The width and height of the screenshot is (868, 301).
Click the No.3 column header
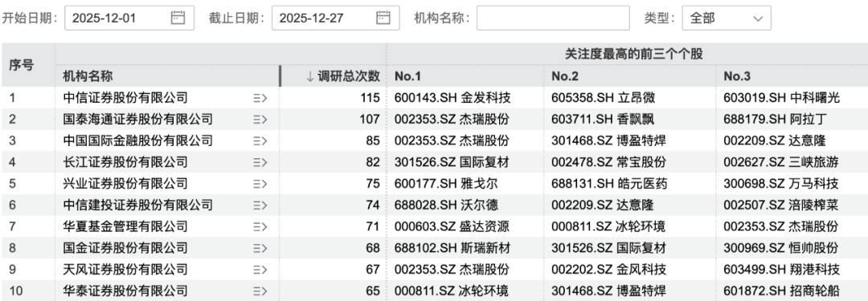(x=737, y=76)
